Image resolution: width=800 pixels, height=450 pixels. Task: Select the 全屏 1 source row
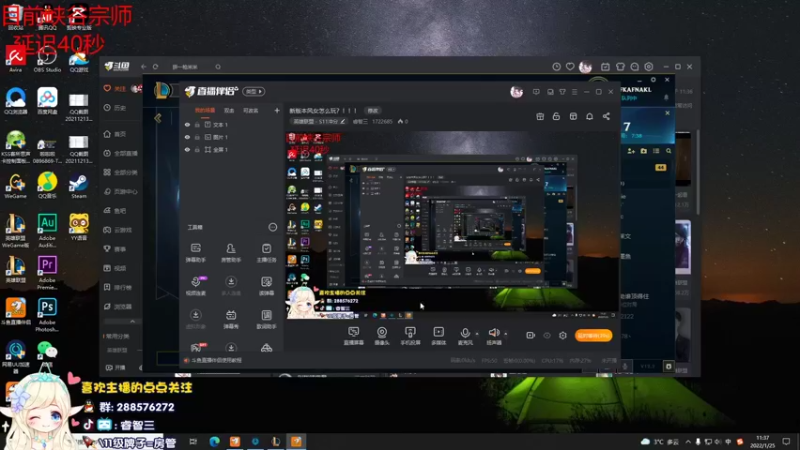click(x=231, y=150)
